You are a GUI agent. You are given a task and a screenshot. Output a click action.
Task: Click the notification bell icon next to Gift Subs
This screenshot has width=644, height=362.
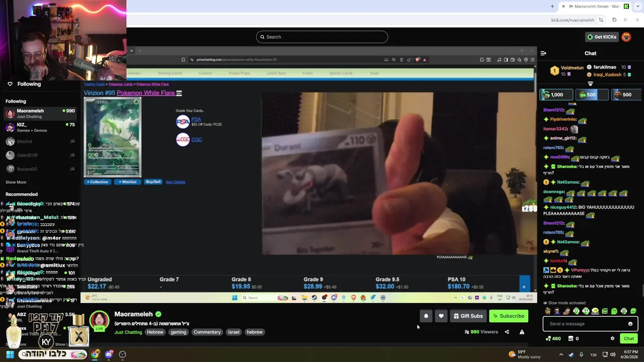[x=426, y=316]
